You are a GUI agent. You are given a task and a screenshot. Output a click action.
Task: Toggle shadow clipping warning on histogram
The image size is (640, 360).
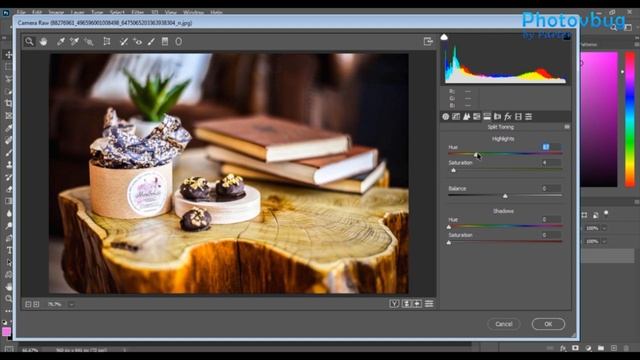pos(444,37)
